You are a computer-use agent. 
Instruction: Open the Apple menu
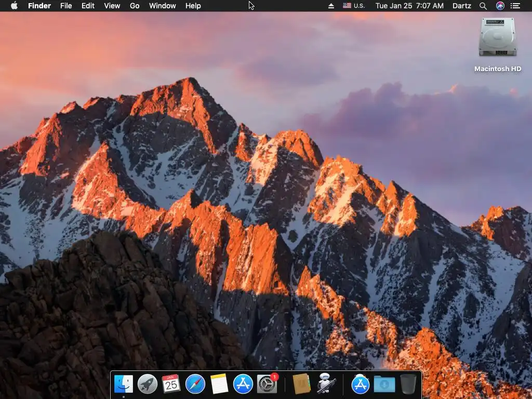[14, 6]
